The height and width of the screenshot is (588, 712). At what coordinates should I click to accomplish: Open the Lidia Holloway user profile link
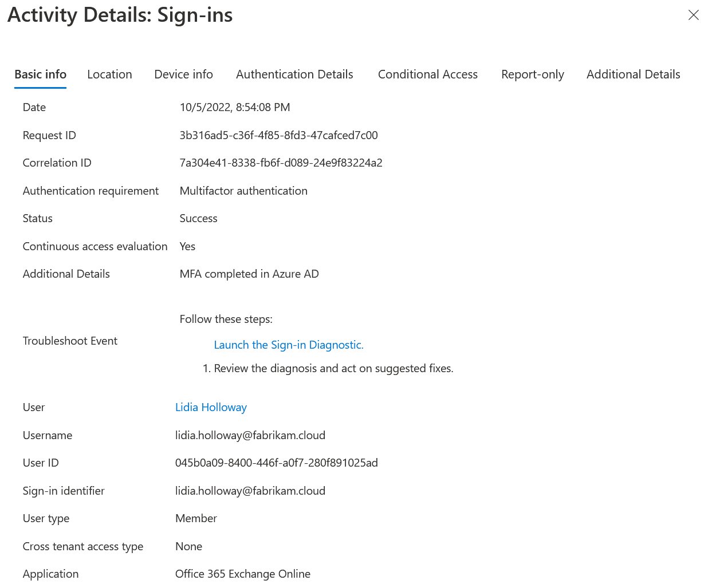pos(211,407)
